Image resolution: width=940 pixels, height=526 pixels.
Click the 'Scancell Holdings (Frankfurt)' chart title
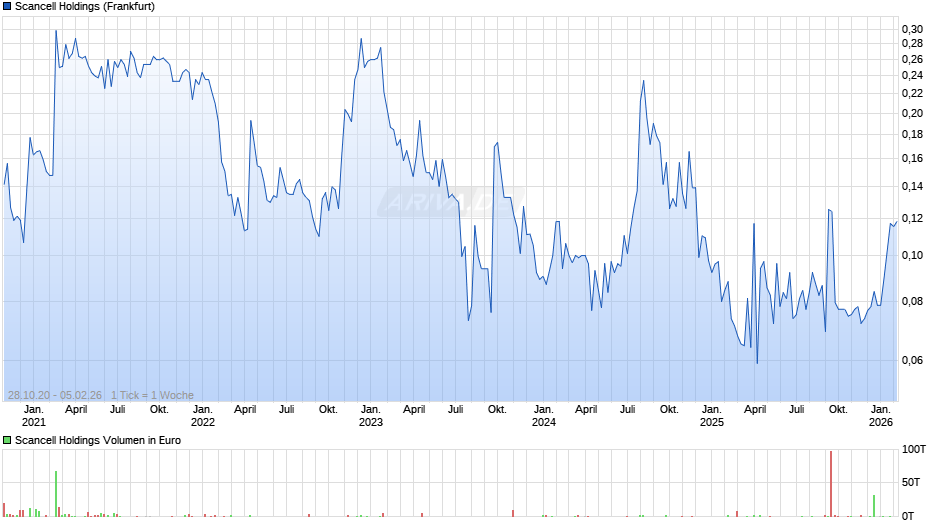point(85,7)
